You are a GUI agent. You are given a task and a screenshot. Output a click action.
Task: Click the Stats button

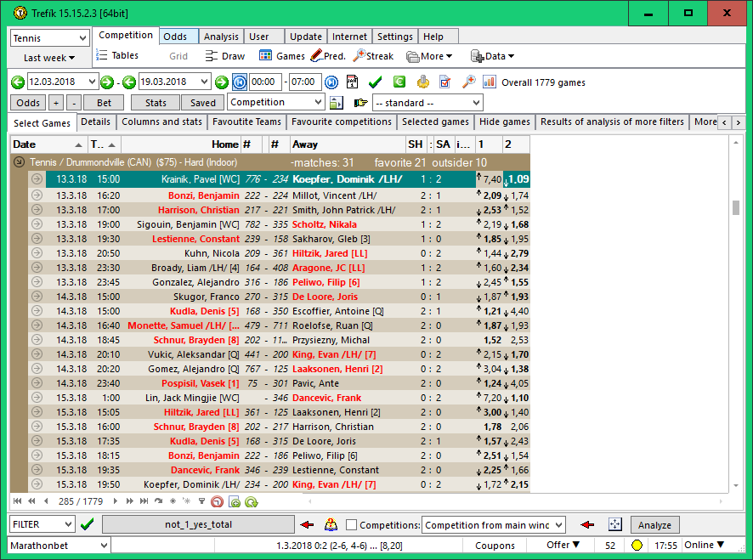click(x=156, y=103)
